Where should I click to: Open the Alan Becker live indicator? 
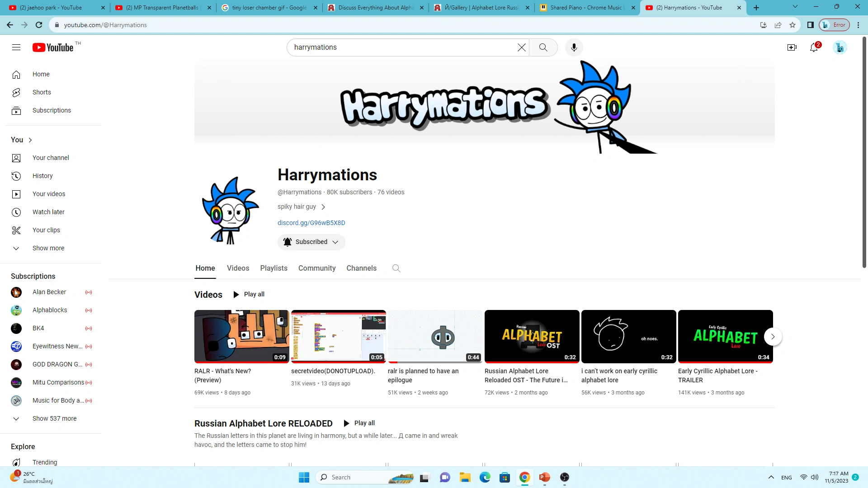(x=89, y=292)
